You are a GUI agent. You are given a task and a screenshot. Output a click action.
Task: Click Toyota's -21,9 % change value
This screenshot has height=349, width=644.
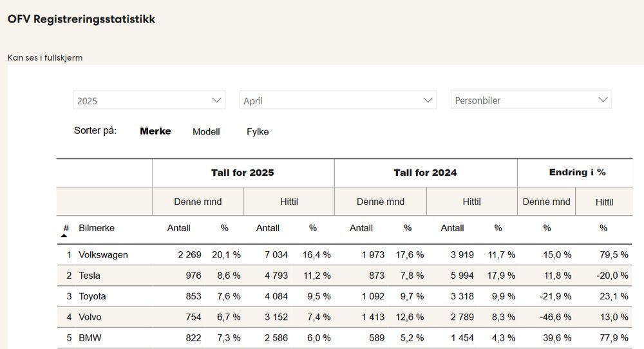pyautogui.click(x=555, y=296)
